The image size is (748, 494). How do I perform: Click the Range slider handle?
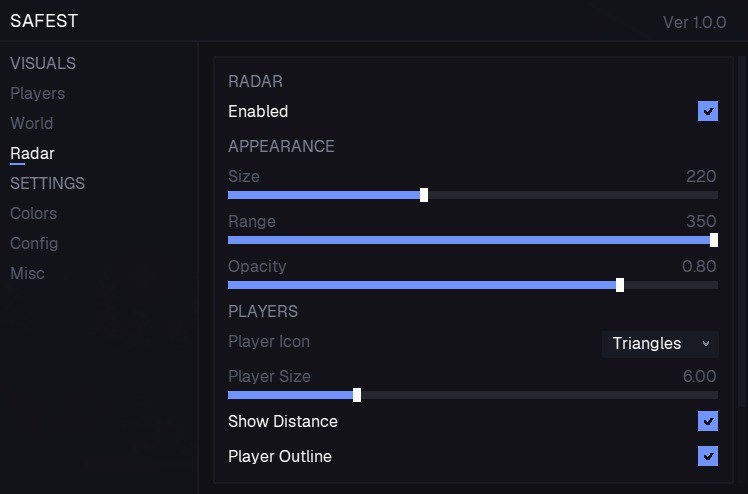714,240
